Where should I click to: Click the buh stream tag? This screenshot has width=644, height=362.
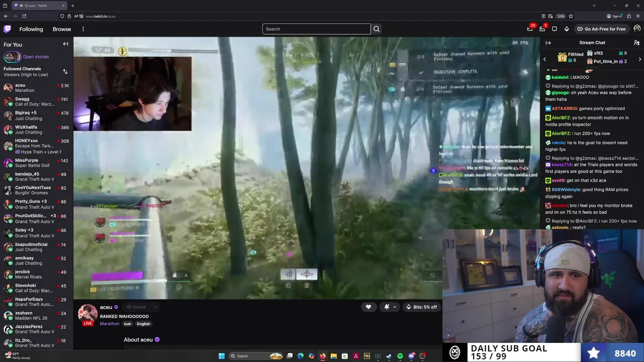coord(127,324)
